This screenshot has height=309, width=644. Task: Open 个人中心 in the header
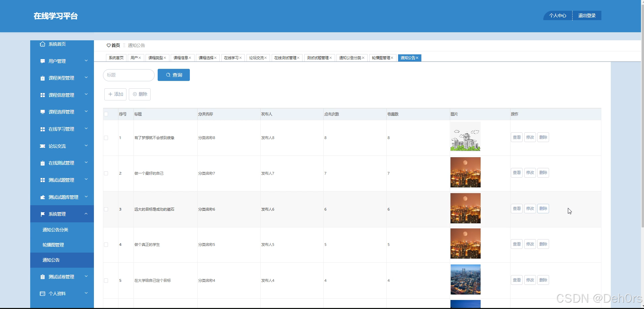click(x=557, y=15)
